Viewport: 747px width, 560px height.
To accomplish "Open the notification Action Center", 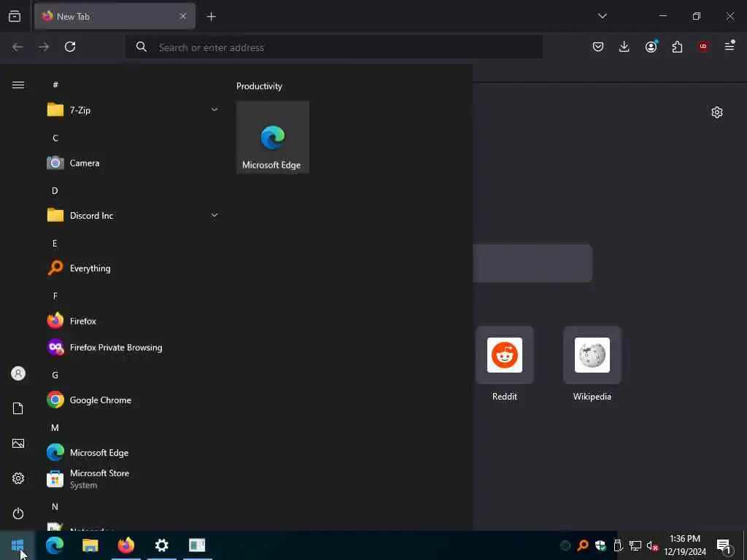I will click(x=724, y=545).
